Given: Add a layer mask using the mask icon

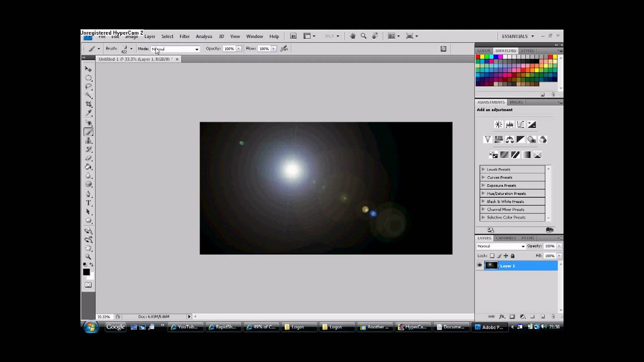Looking at the screenshot, I should [x=512, y=317].
